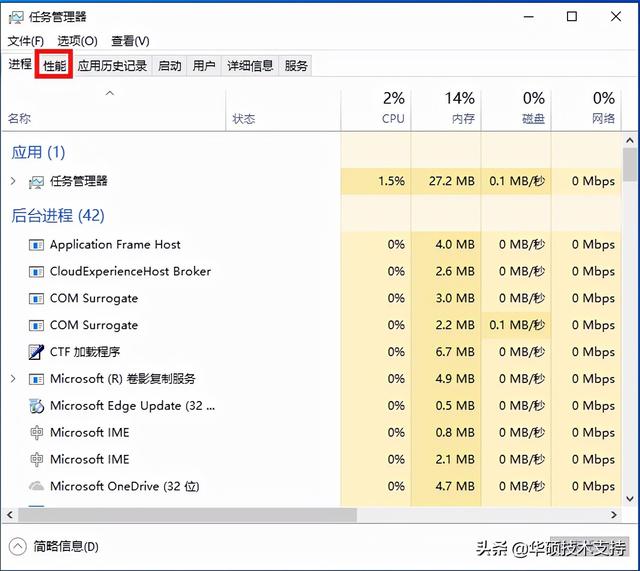The height and width of the screenshot is (571, 640).
Task: Click the horizontal scrollbar thumb
Action: coord(187,515)
